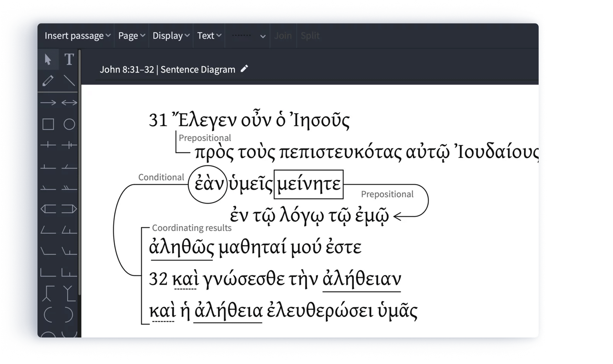Open the Text menu

point(209,36)
